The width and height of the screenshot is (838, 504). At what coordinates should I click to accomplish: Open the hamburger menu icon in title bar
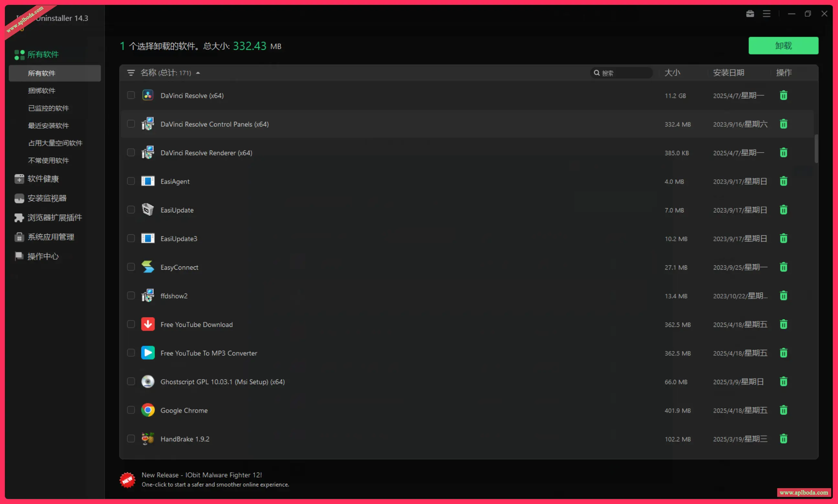(766, 14)
